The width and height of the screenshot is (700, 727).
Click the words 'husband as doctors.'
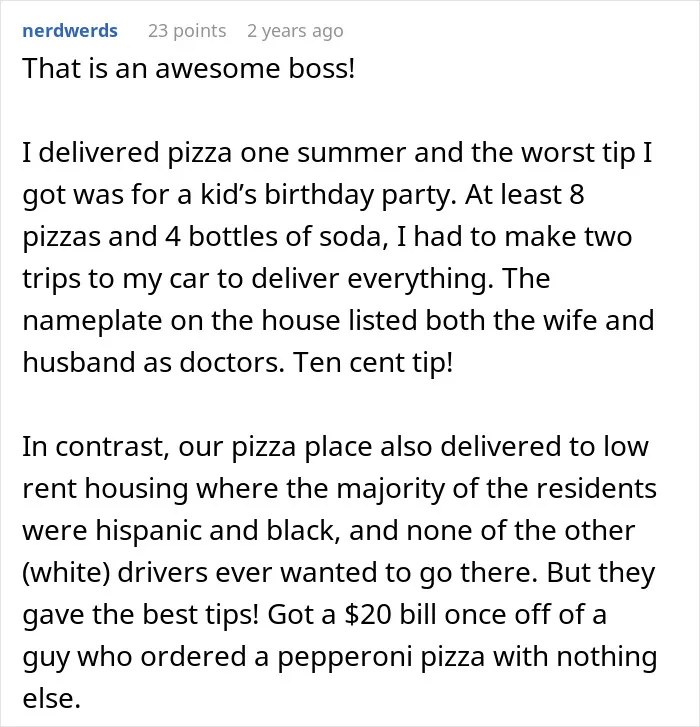tap(153, 363)
